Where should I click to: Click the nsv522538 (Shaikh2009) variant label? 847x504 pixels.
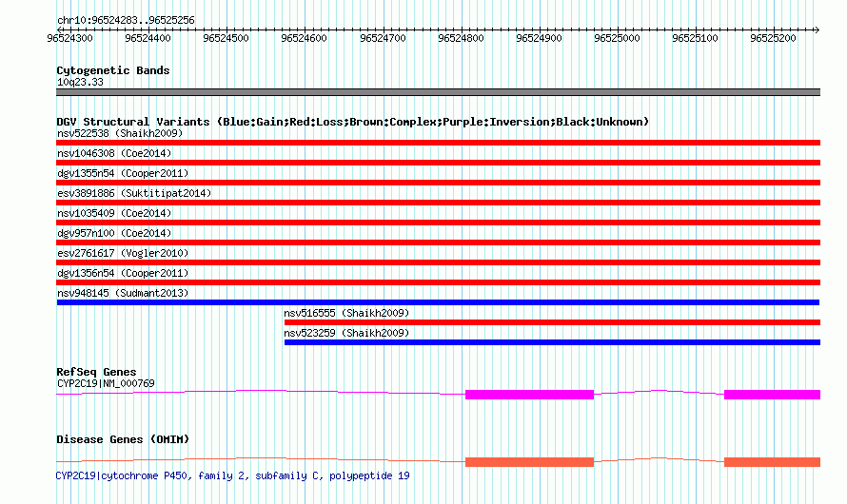120,133
